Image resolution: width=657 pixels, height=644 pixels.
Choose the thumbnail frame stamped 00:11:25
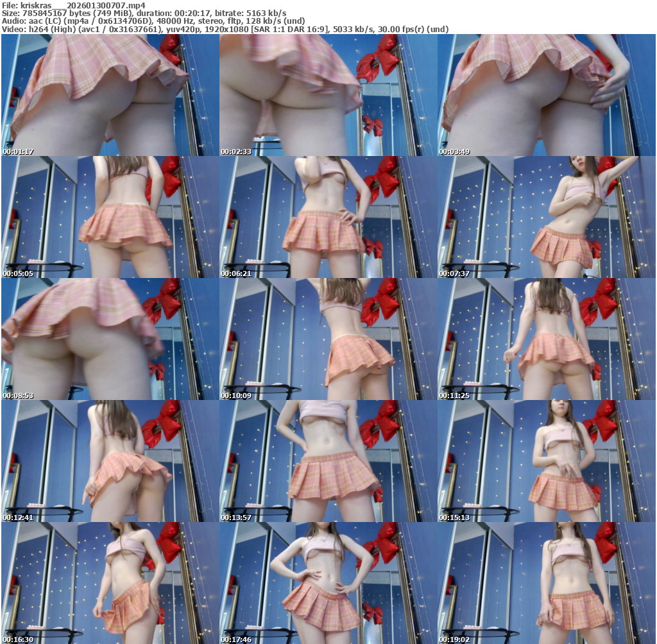[x=547, y=339]
